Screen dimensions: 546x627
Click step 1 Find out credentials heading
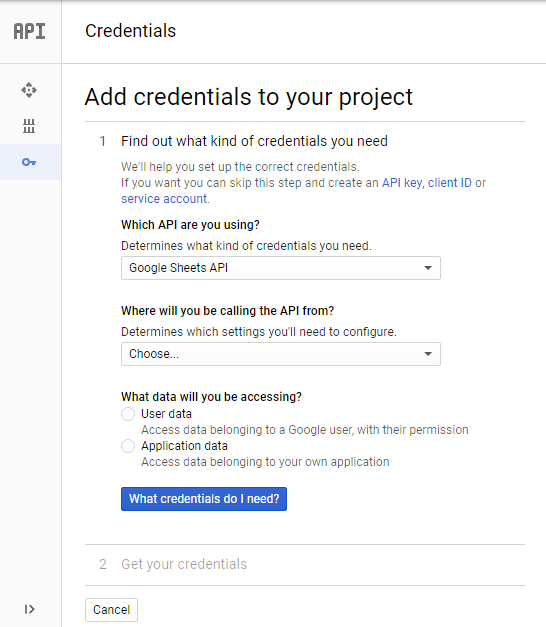click(x=254, y=141)
